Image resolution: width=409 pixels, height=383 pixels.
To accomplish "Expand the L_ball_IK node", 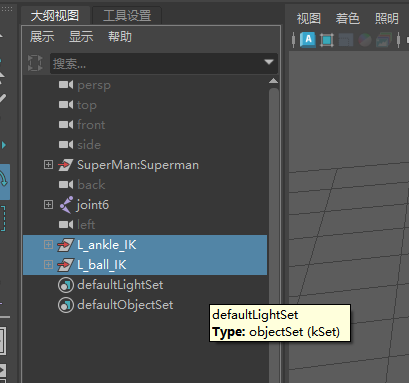I will (48, 265).
